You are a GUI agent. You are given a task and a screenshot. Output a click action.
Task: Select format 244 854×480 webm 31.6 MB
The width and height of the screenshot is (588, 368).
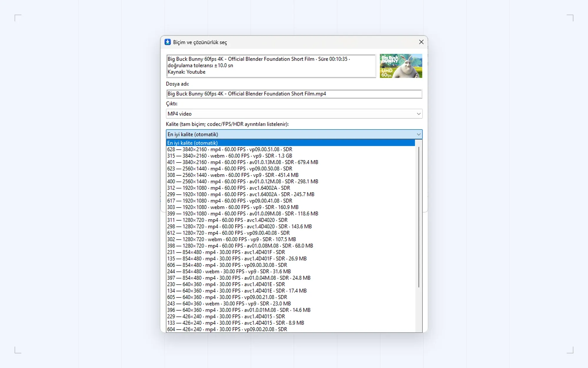pyautogui.click(x=290, y=271)
